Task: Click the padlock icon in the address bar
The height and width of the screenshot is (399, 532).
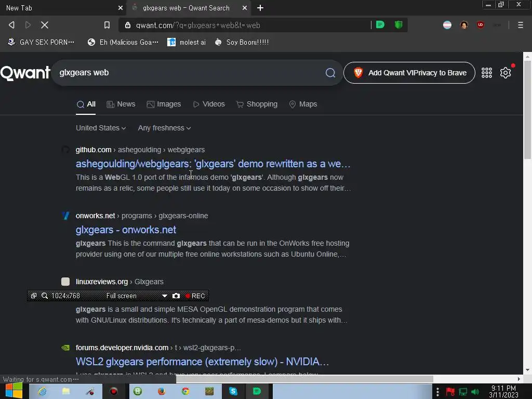Action: pyautogui.click(x=128, y=25)
